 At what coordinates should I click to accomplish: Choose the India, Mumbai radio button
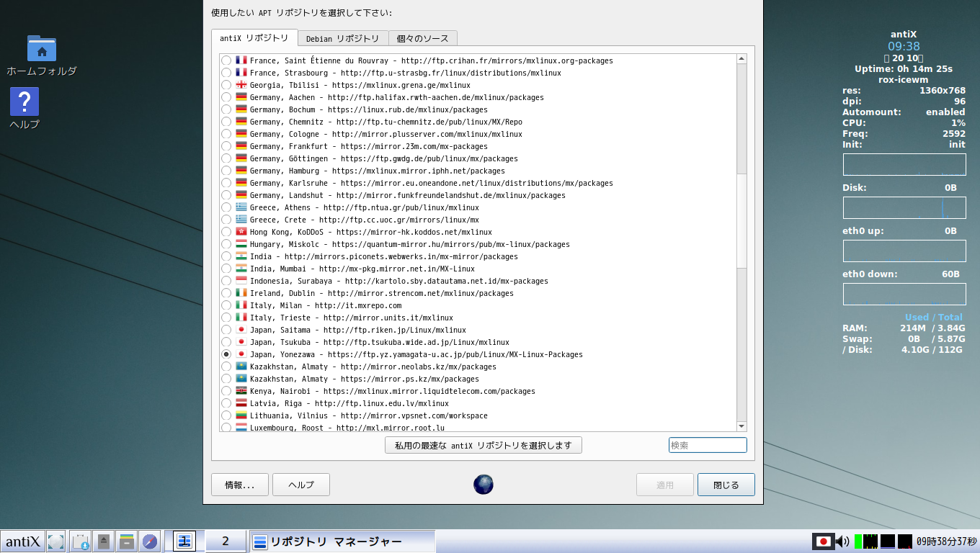(x=226, y=269)
